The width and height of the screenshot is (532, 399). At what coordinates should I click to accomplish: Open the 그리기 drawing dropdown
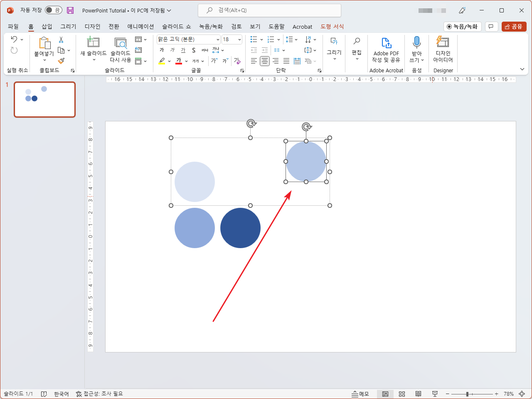pyautogui.click(x=334, y=48)
